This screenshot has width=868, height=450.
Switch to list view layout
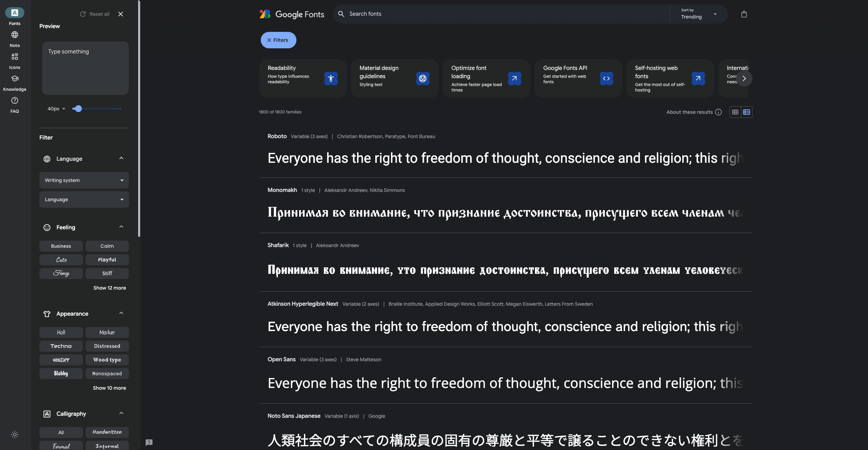pos(746,112)
